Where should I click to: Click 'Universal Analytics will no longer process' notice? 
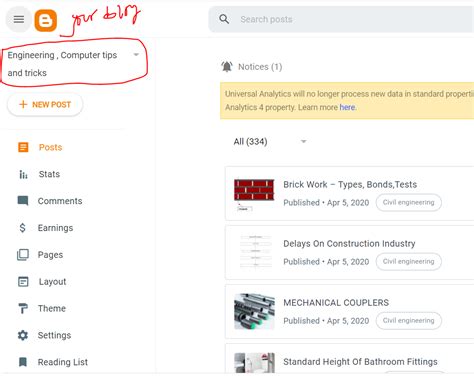(x=347, y=101)
